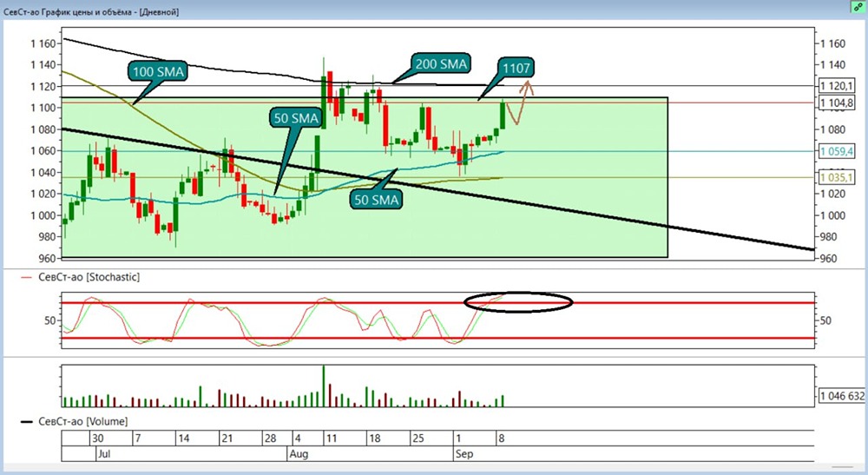Click the 960 label on the left price axis
Viewport: 868px width, 475px height.
point(47,259)
